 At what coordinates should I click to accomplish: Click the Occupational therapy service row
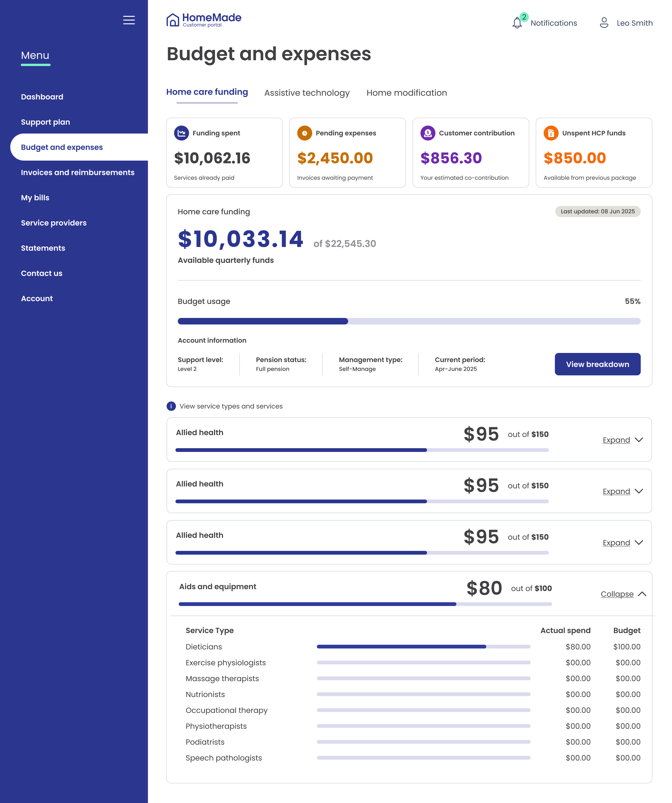413,710
